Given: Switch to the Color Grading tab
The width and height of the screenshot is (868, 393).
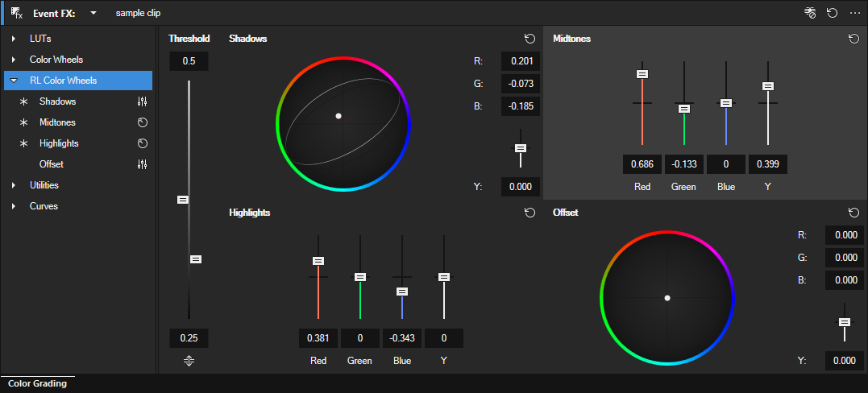Looking at the screenshot, I should click(37, 384).
